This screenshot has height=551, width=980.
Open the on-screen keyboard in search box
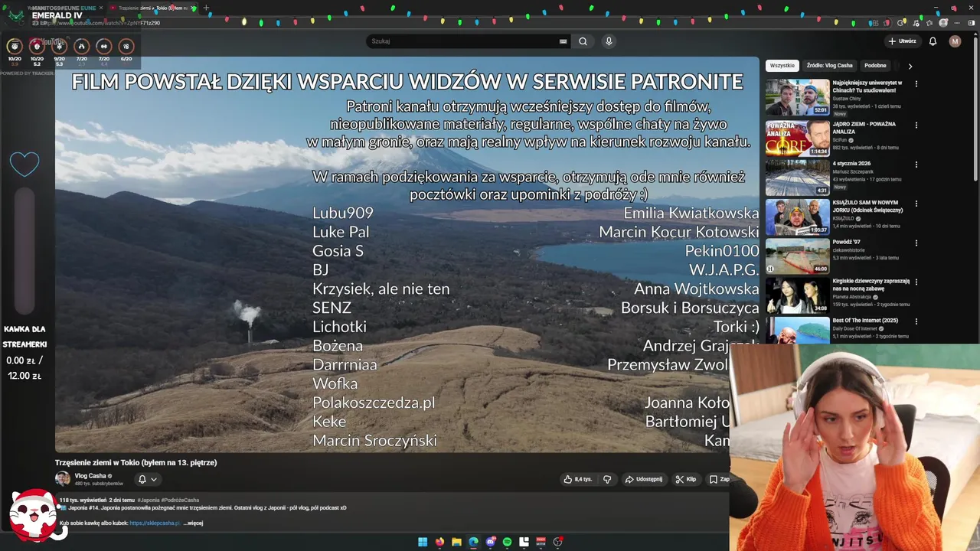pyautogui.click(x=563, y=41)
